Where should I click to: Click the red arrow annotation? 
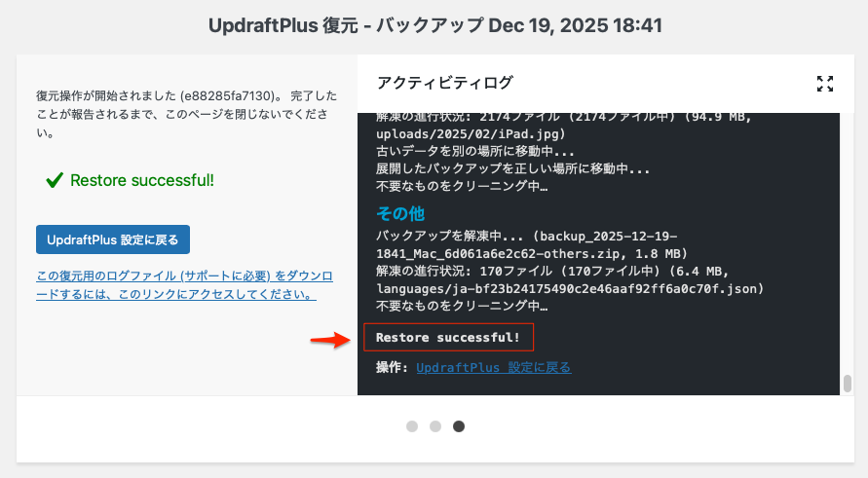(x=330, y=339)
